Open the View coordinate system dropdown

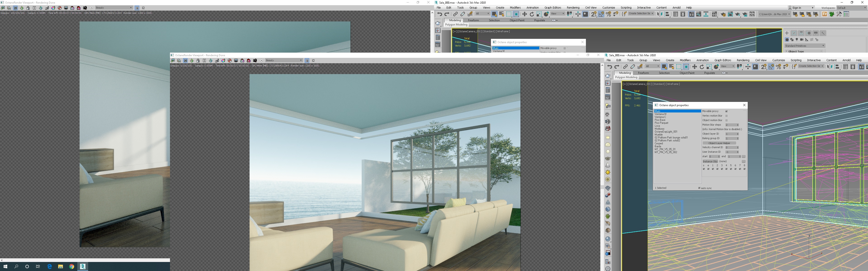[x=728, y=66]
